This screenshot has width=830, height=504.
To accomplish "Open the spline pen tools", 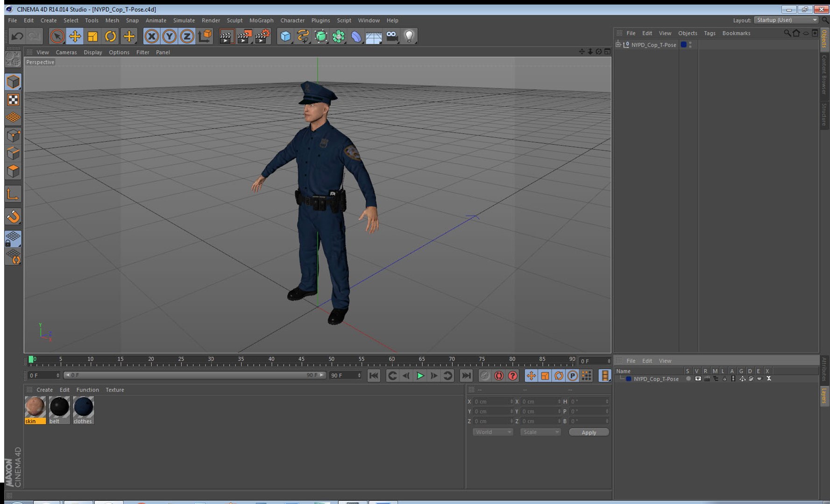I will (x=303, y=36).
